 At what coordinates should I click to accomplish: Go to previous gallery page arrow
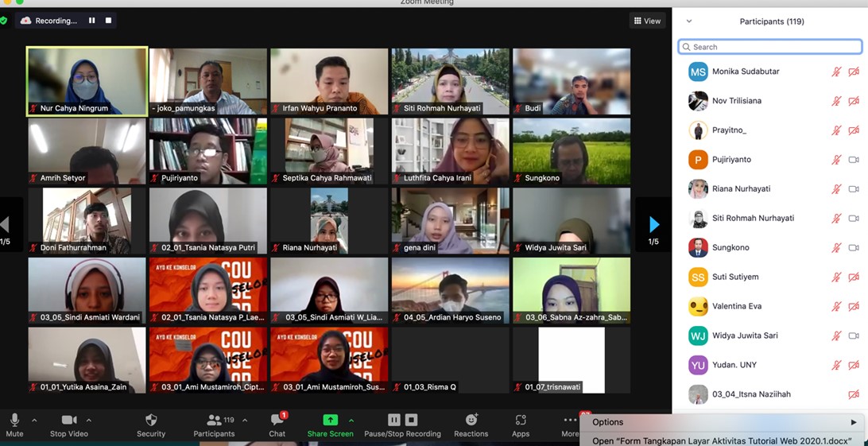[5, 225]
